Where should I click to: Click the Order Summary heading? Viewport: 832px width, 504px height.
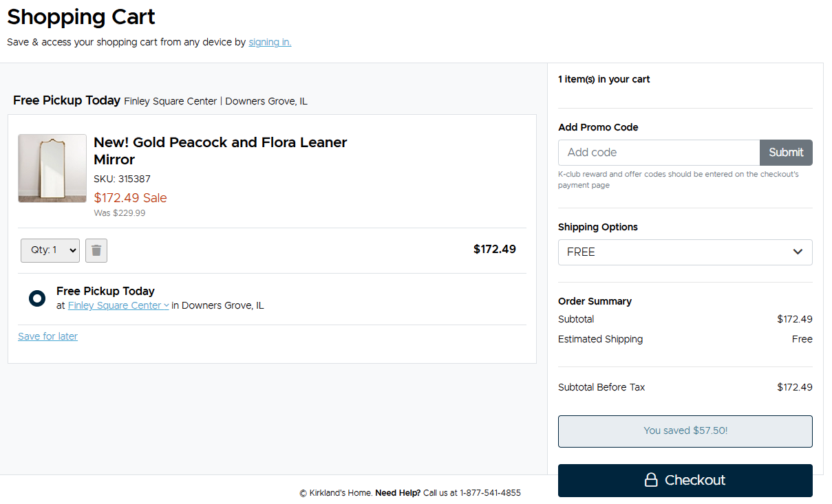pyautogui.click(x=595, y=301)
